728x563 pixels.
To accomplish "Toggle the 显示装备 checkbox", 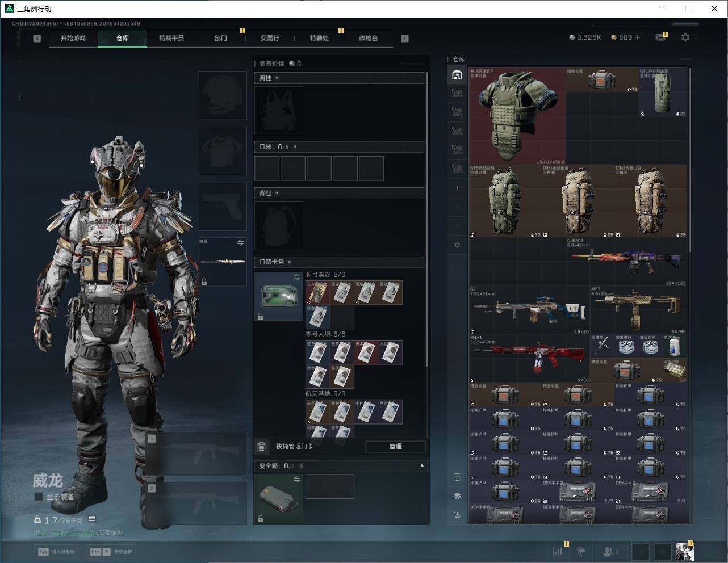I will coord(39,497).
